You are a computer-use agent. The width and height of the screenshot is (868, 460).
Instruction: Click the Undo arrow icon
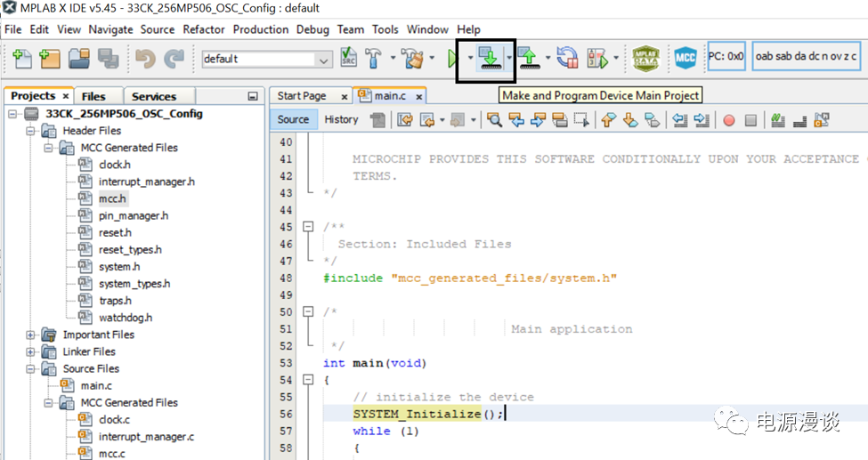(145, 59)
